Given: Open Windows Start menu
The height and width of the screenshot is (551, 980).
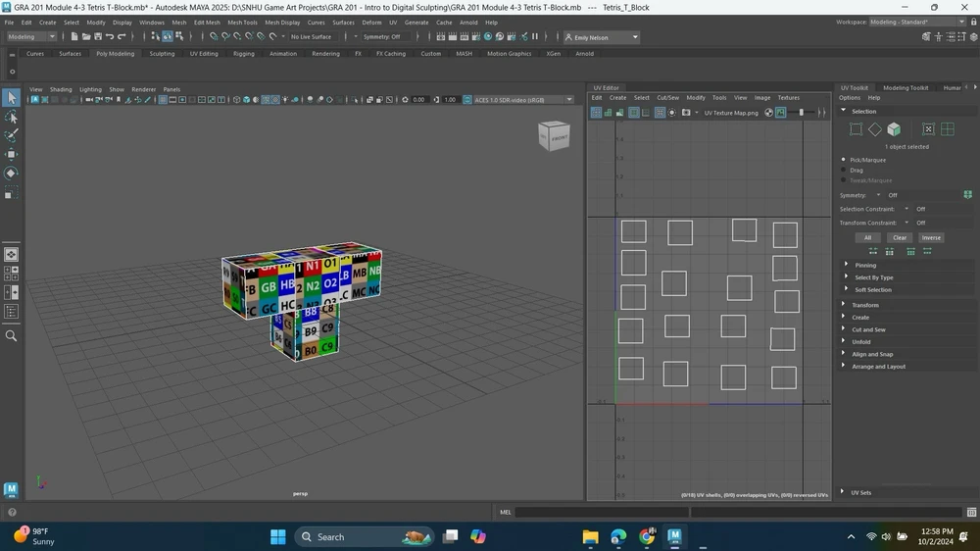Looking at the screenshot, I should 278,536.
